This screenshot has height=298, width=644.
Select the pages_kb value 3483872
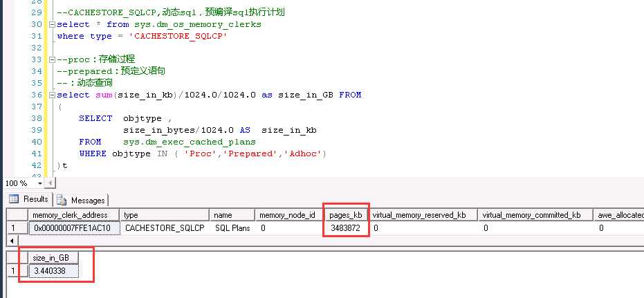(x=346, y=228)
